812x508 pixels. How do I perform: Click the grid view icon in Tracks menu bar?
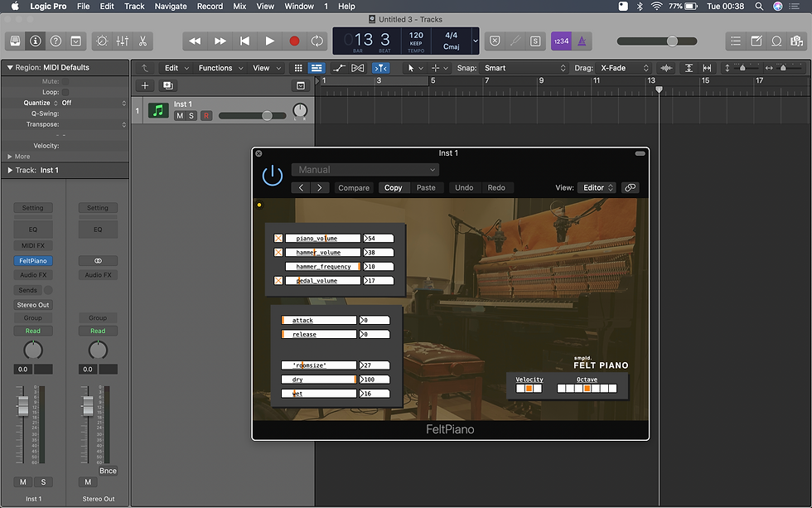coord(298,68)
